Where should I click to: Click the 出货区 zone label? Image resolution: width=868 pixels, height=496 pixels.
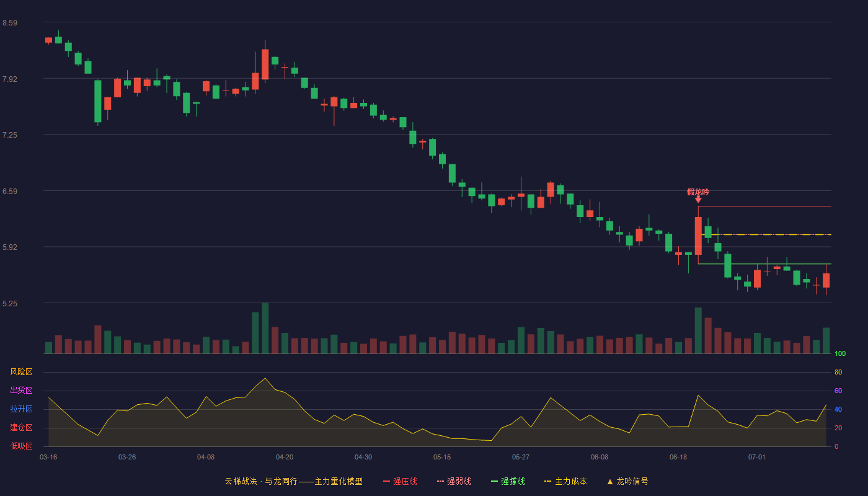[21, 391]
